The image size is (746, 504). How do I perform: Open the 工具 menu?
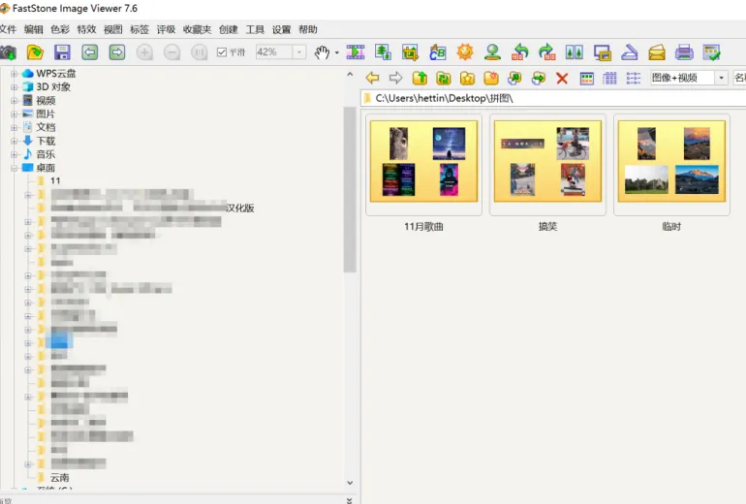pos(255,30)
